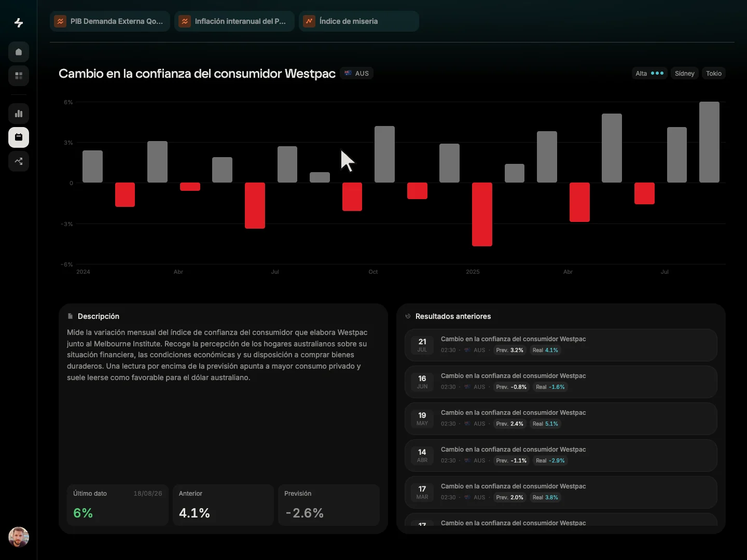
Task: Open the 17 MAR result entry
Action: [x=561, y=492]
